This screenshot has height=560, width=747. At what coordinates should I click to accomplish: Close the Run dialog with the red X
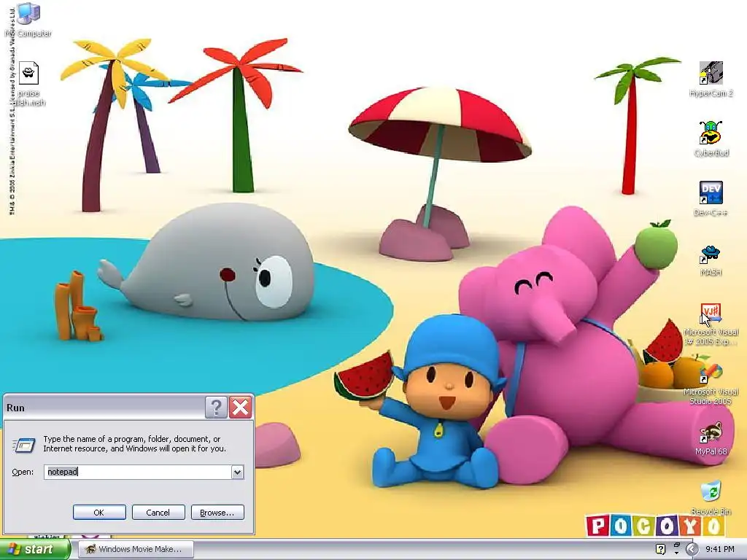[x=240, y=408]
